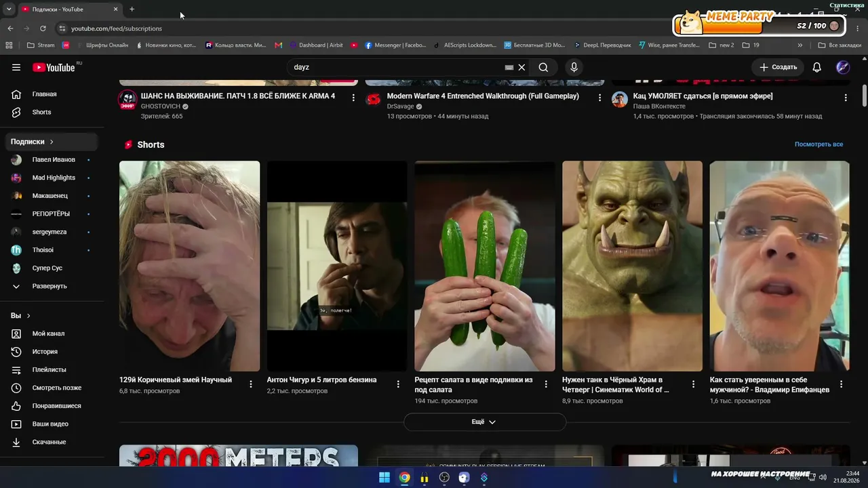Screen dimensions: 868x488
Task: Open options menu for Modern Warfare 4 video
Action: [x=599, y=98]
